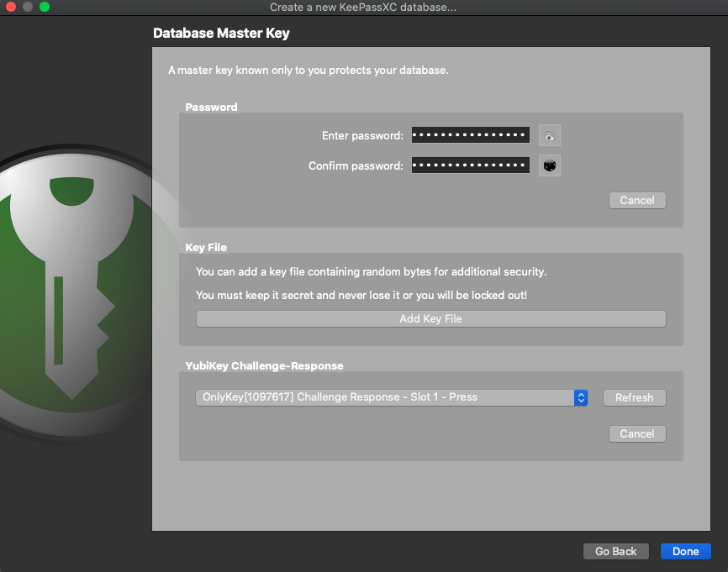Toggle password visibility eye icon
This screenshot has height=572, width=728.
549,135
